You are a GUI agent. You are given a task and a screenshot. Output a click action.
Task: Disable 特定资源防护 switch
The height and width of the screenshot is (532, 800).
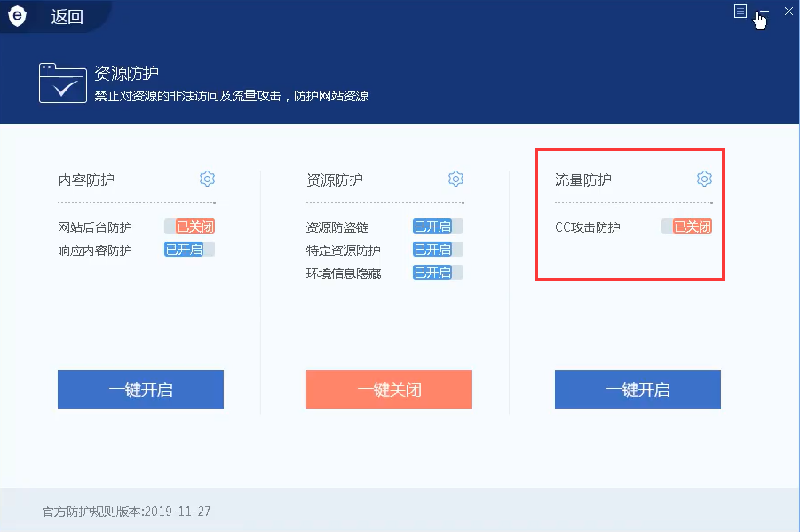(438, 250)
